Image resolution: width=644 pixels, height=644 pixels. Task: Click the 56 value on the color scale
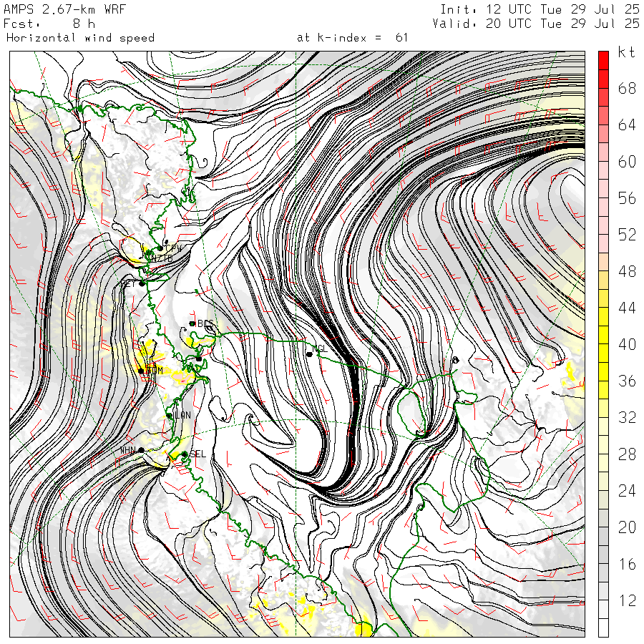(x=627, y=198)
